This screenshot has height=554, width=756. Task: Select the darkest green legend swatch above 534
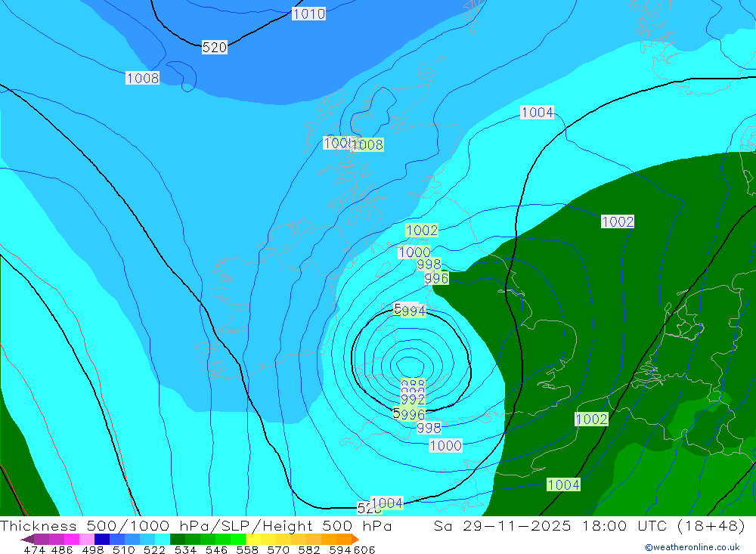point(178,539)
